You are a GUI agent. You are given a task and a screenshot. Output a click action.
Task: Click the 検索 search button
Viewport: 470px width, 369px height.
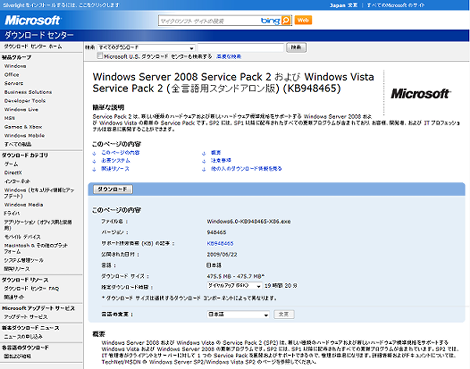tap(296, 48)
